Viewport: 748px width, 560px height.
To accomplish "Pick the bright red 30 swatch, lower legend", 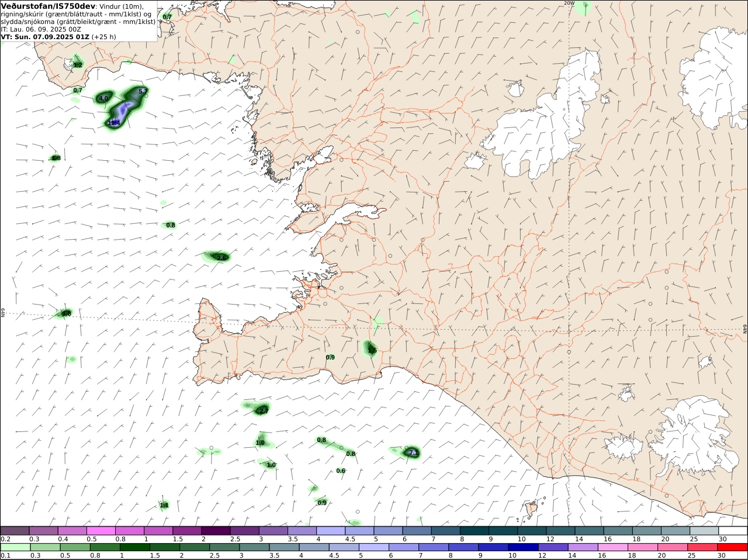I will pyautogui.click(x=732, y=548).
